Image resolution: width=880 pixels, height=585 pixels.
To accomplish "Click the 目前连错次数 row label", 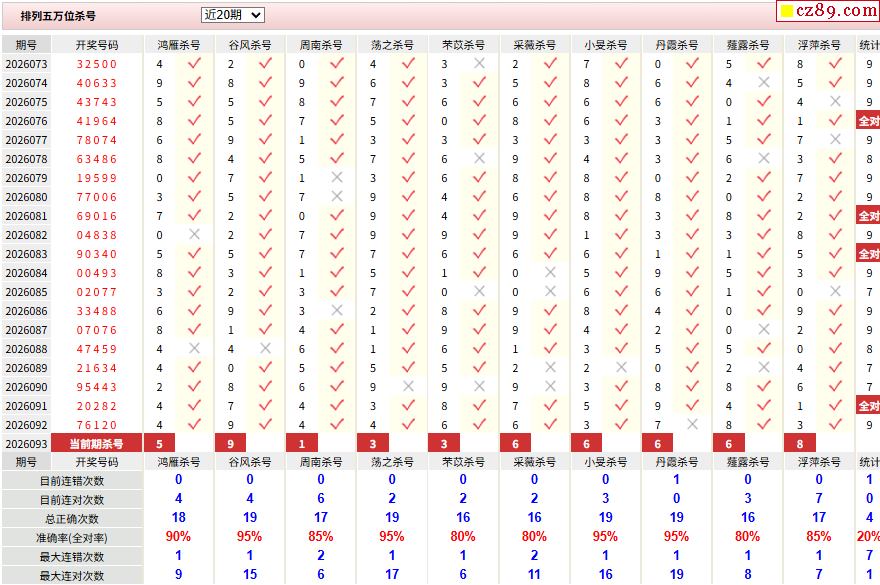I will pyautogui.click(x=72, y=481).
